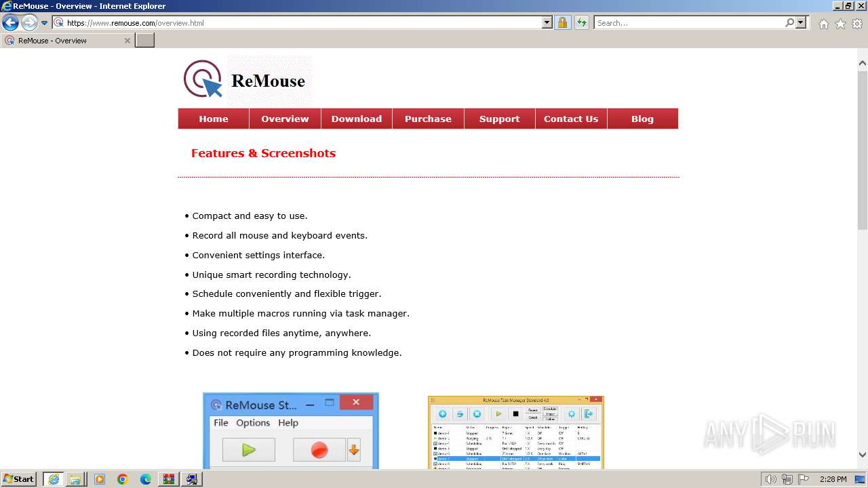Image resolution: width=868 pixels, height=488 pixels.
Task: Click File menu in ReMouse screenshot
Action: pyautogui.click(x=221, y=422)
